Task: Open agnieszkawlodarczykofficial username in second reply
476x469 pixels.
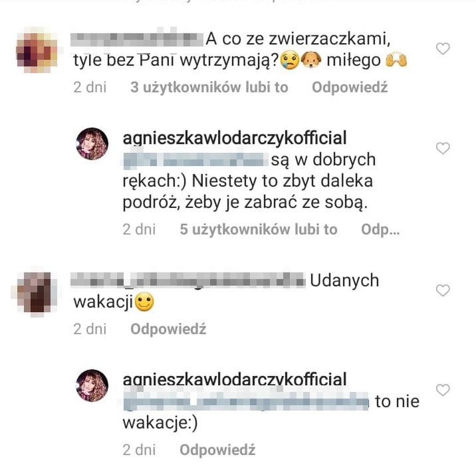Action: 235,379
